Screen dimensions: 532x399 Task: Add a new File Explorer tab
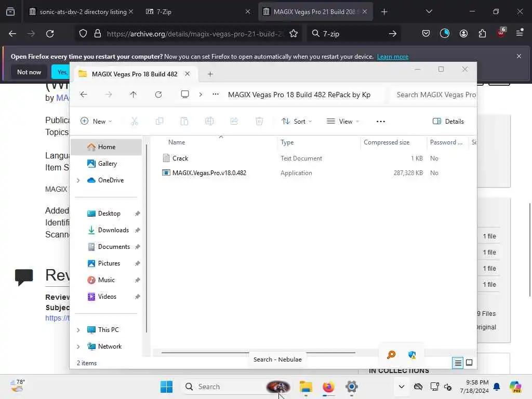pos(210,74)
